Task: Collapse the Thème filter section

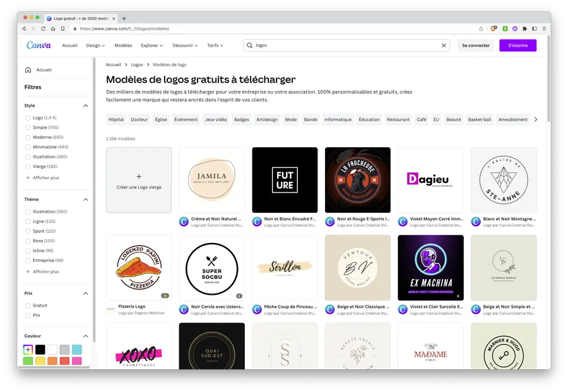Action: [x=85, y=199]
